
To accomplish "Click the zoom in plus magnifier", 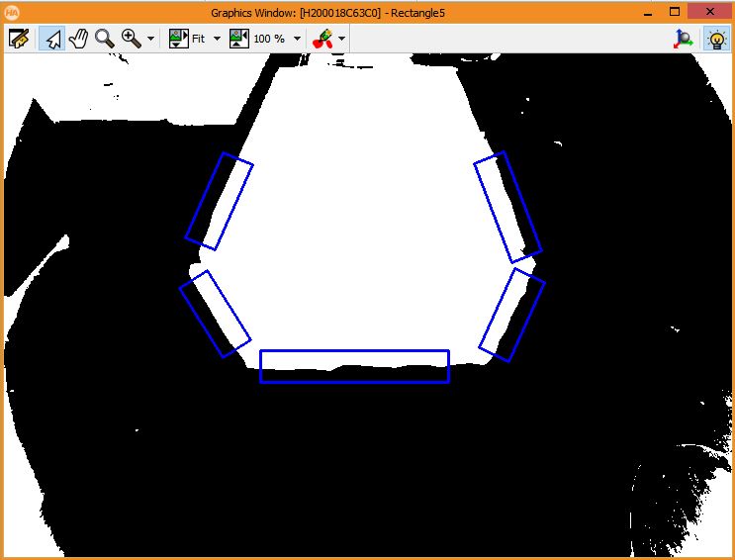I will pos(132,39).
